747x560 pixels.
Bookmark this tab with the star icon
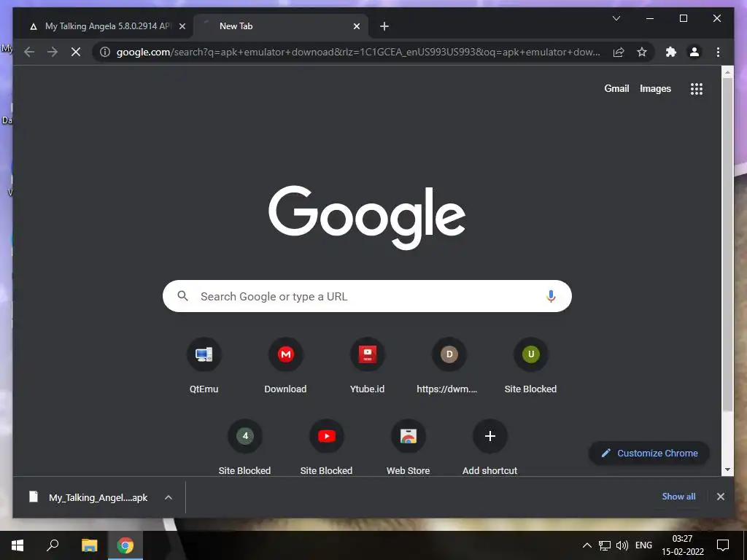(x=642, y=52)
